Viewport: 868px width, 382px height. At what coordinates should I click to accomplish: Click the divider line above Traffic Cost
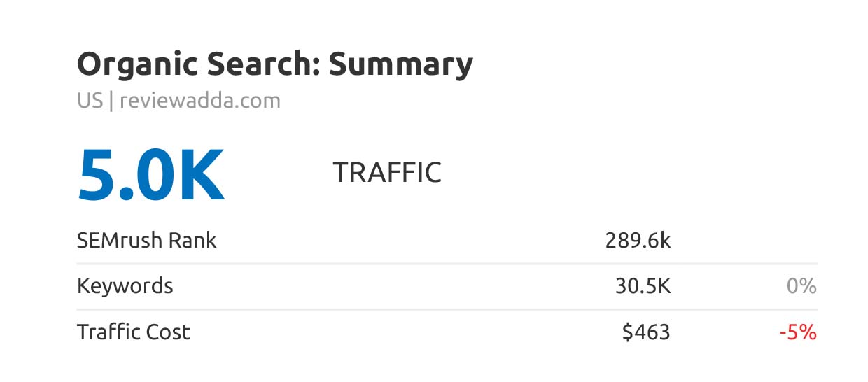[x=447, y=309]
